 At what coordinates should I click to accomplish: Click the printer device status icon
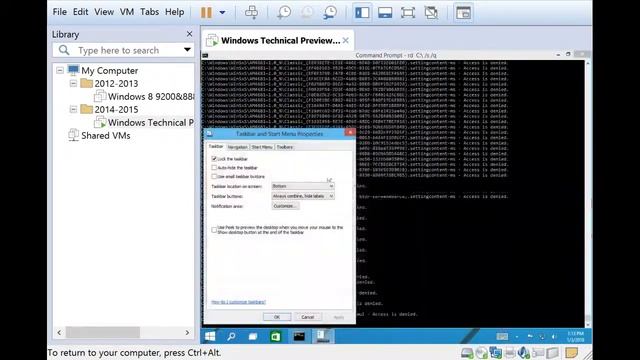point(510,353)
